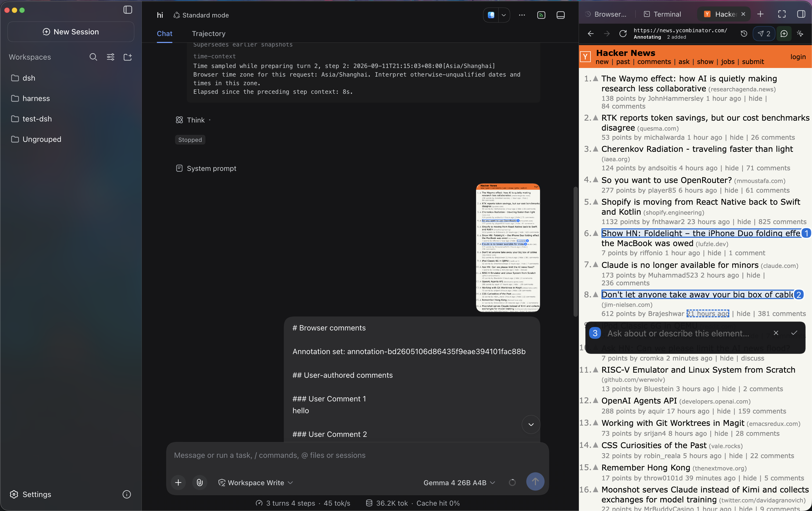Go back in the embedded browser
This screenshot has height=511, width=812.
[x=590, y=34]
